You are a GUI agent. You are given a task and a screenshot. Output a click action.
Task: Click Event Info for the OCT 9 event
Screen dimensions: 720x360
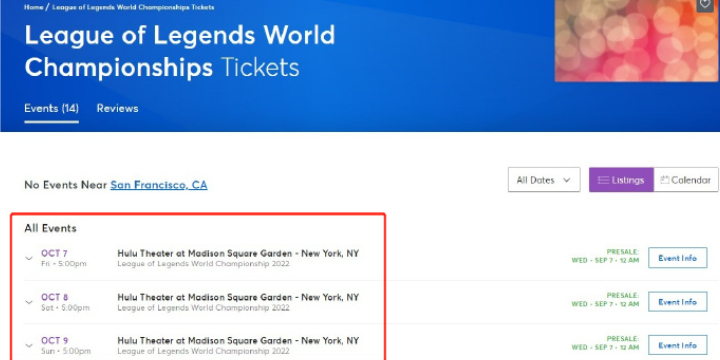pyautogui.click(x=678, y=345)
